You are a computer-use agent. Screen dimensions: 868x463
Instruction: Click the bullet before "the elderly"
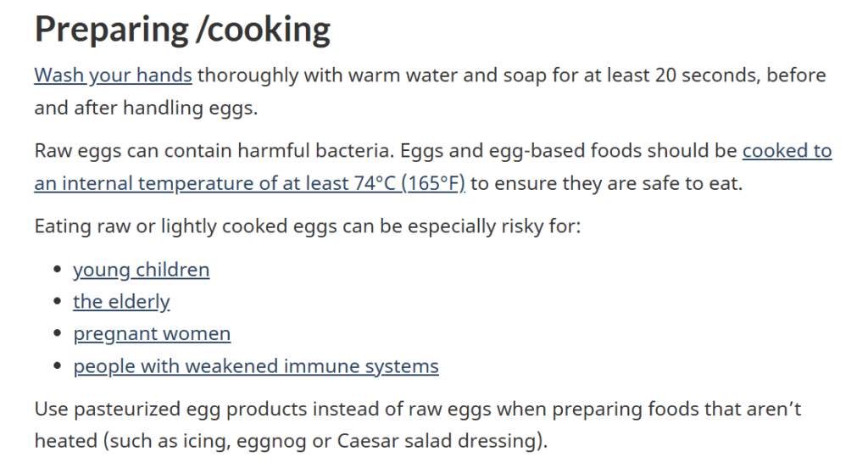[x=57, y=302]
